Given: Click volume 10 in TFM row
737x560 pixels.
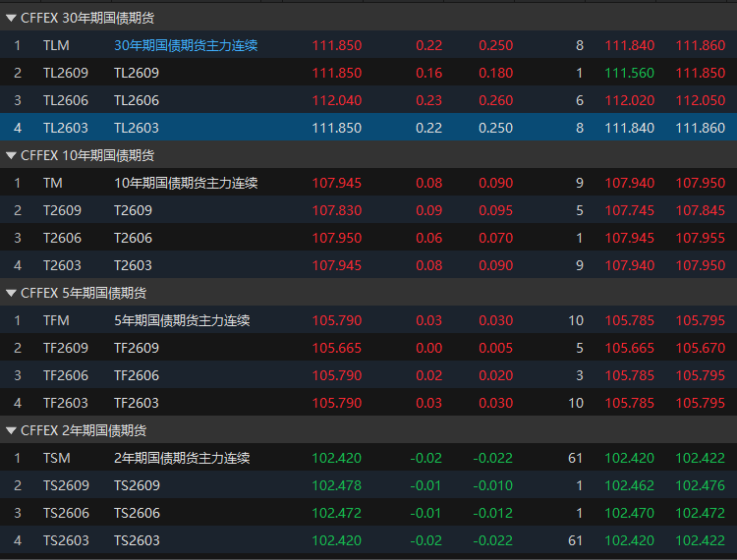Looking at the screenshot, I should (575, 320).
